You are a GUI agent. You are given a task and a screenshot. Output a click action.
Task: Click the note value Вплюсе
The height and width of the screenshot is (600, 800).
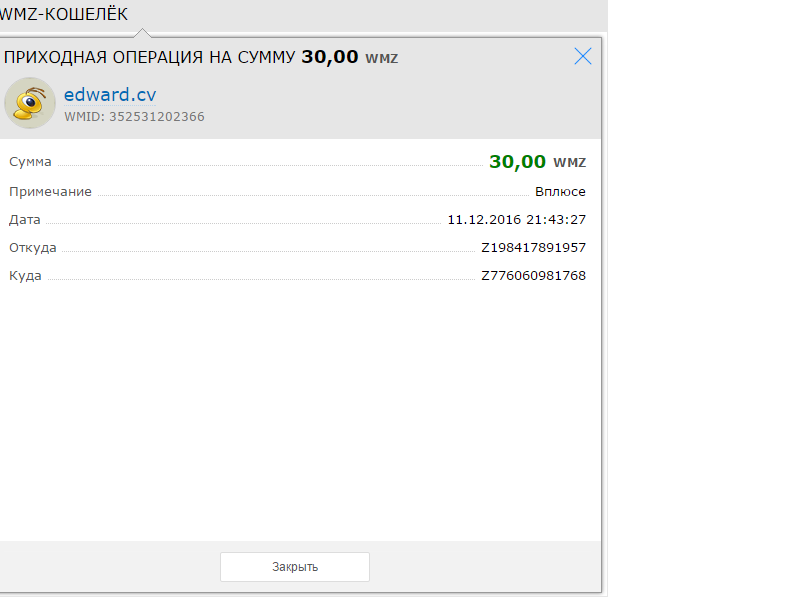(x=560, y=192)
